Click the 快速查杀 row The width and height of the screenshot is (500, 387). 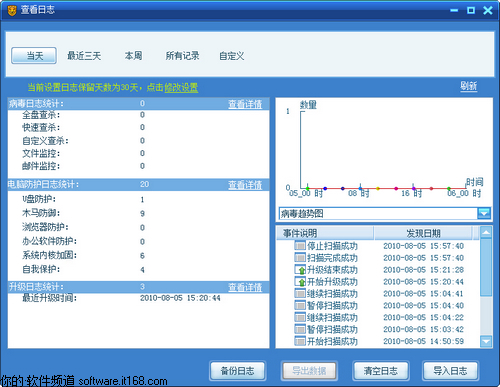[138, 127]
